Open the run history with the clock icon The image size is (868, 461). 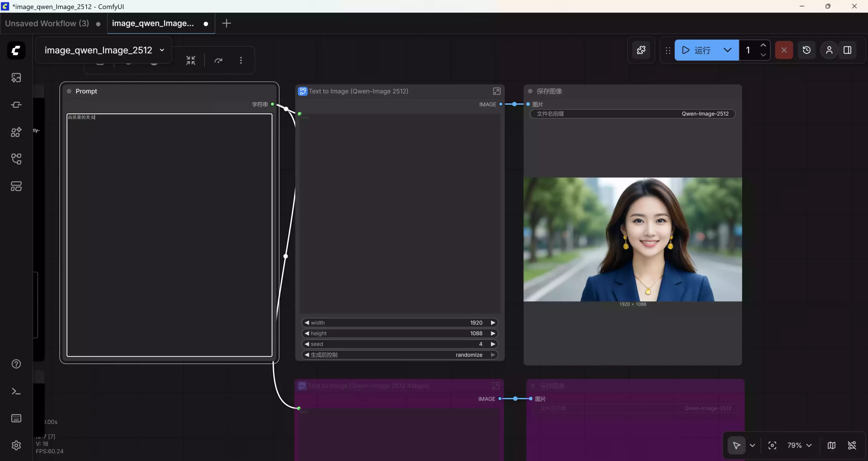[x=806, y=50]
